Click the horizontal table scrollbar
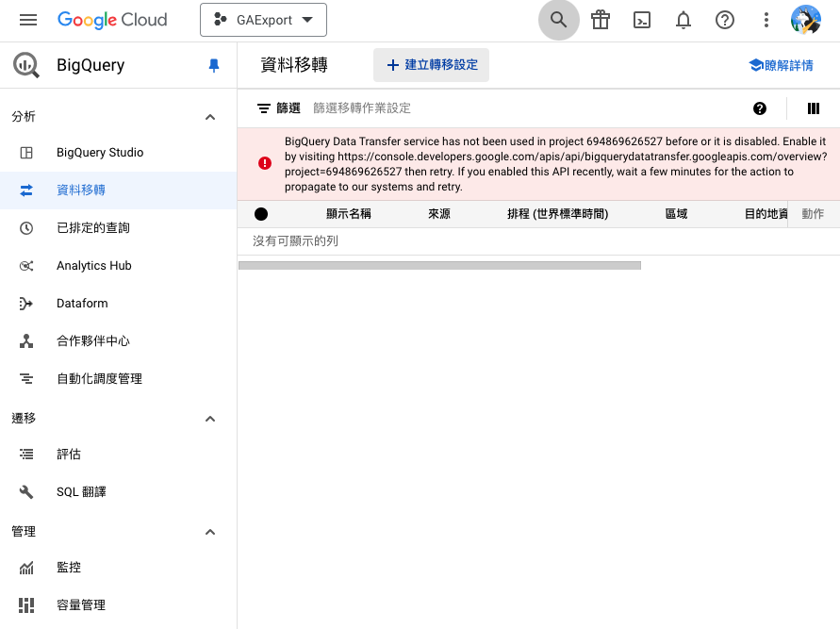 (x=439, y=265)
